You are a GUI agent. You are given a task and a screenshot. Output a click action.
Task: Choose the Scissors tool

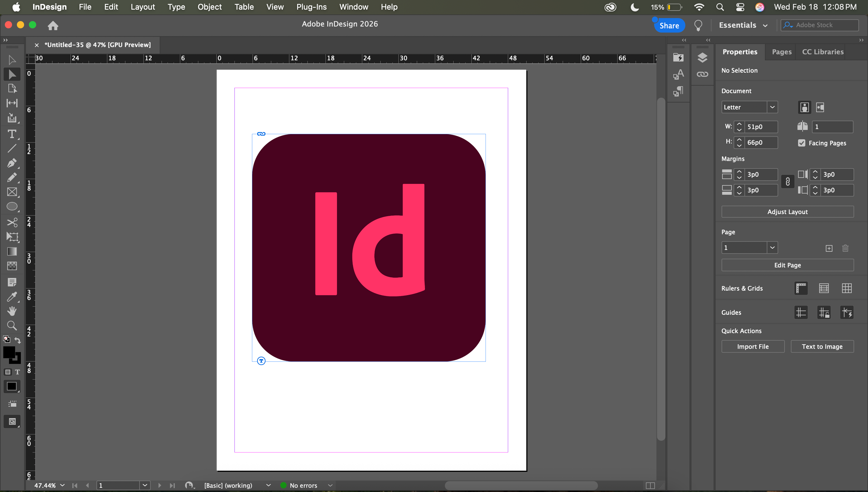[x=12, y=222]
